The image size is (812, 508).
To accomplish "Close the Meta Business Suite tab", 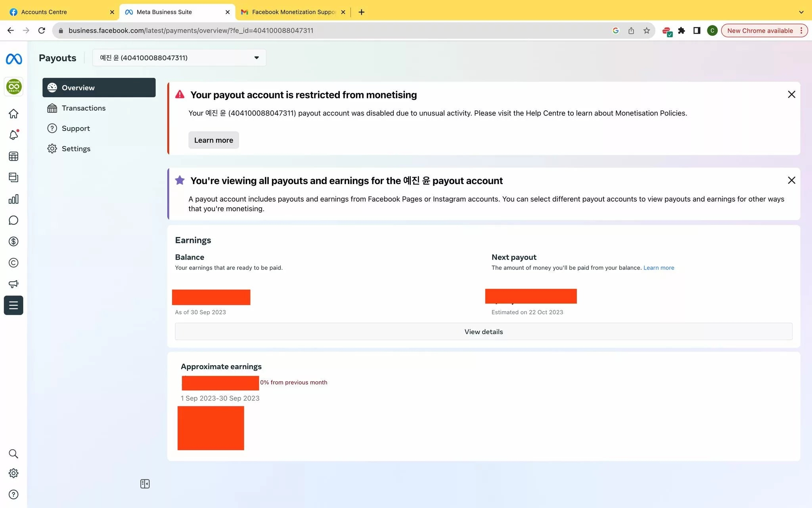I will tap(228, 12).
